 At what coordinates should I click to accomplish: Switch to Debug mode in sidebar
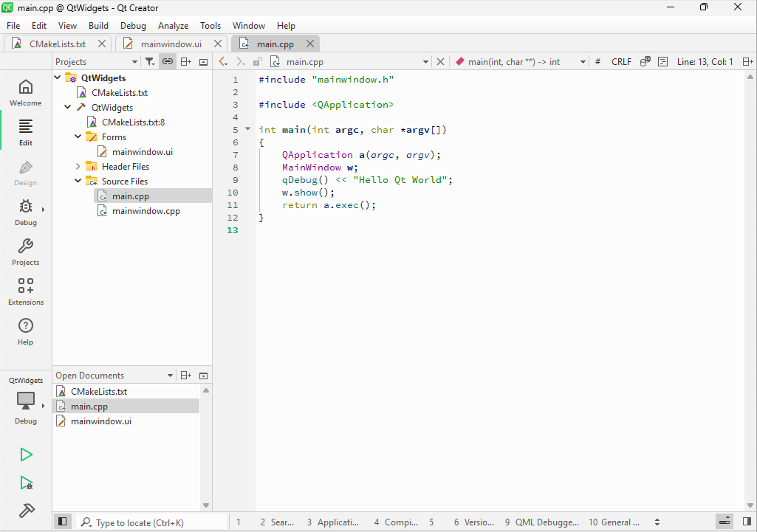coord(26,213)
